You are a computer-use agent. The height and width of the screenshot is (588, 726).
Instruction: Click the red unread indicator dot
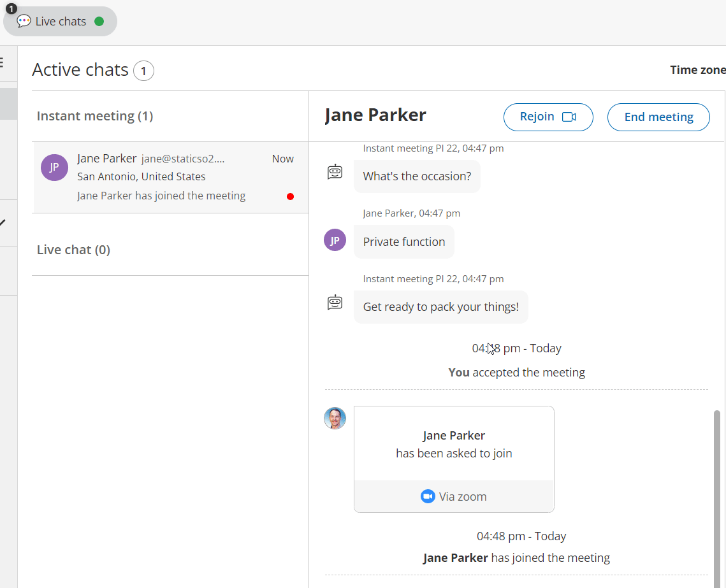coord(290,196)
